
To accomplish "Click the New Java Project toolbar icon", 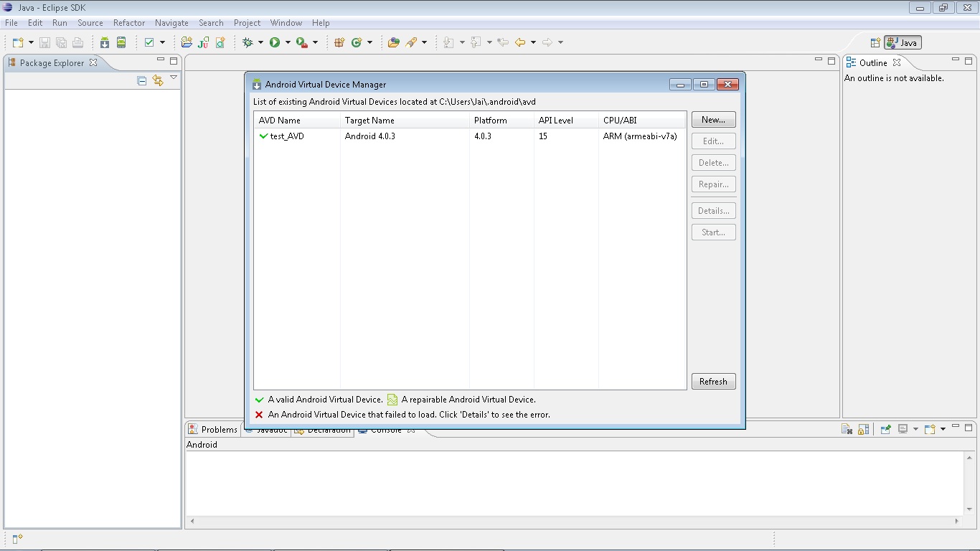I will point(187,42).
